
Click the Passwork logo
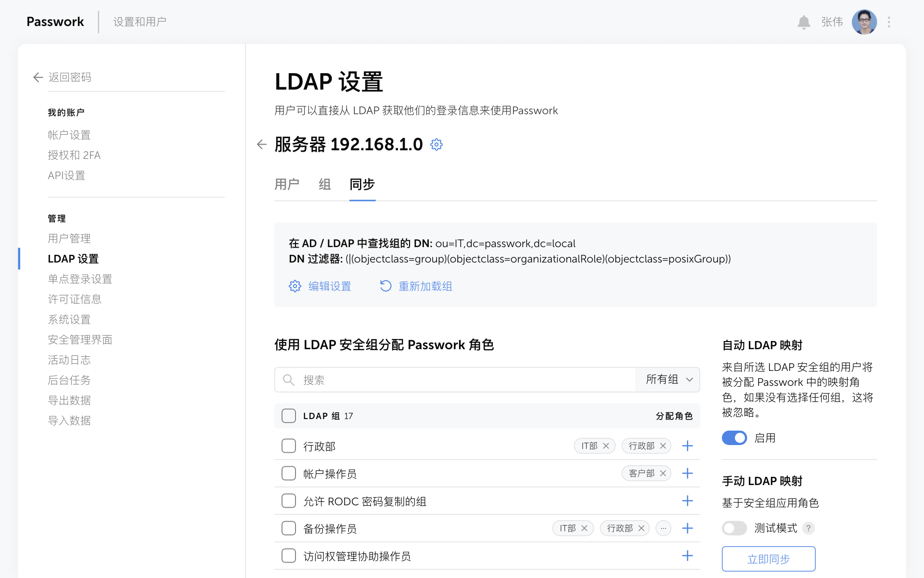tap(55, 22)
